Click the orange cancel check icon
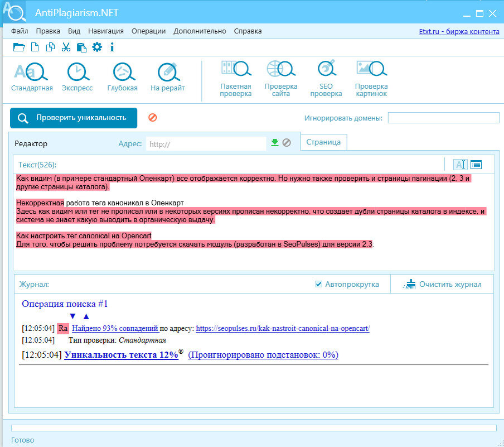The height and width of the screenshot is (447, 504). 153,117
